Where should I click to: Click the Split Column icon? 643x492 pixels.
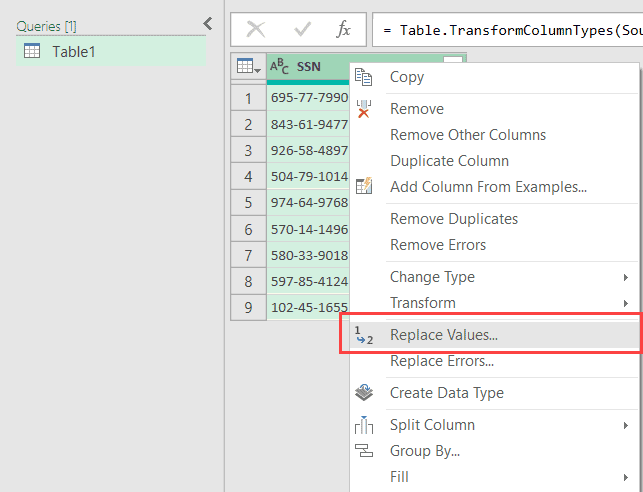pos(364,425)
